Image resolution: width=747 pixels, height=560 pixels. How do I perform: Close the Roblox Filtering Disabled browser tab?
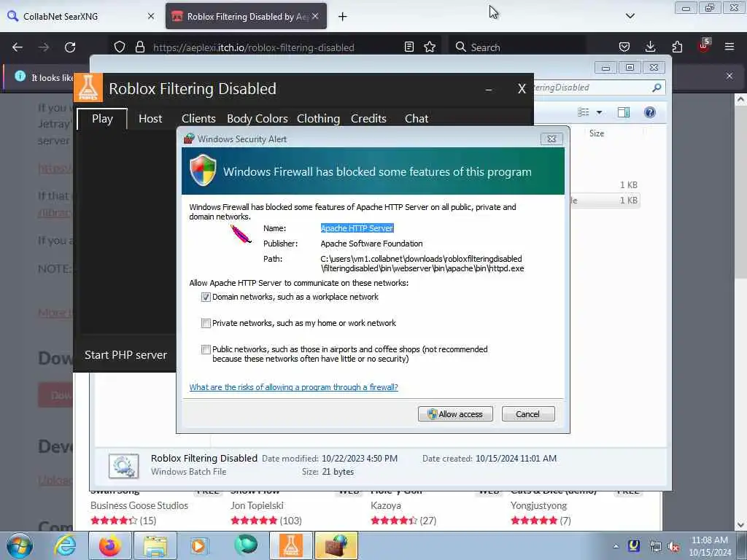pyautogui.click(x=315, y=16)
